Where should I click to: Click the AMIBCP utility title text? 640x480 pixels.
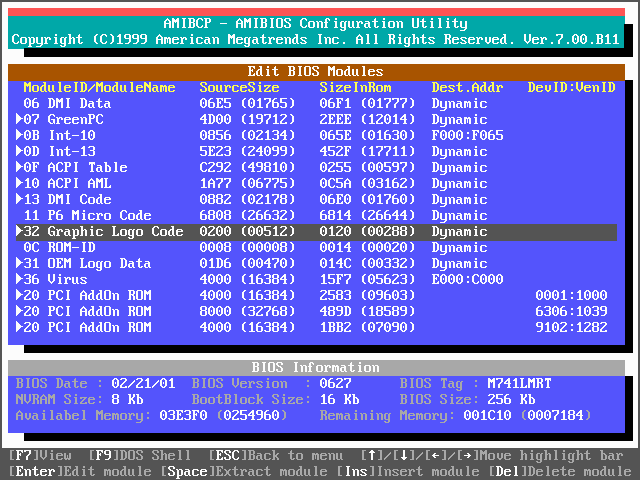point(316,23)
